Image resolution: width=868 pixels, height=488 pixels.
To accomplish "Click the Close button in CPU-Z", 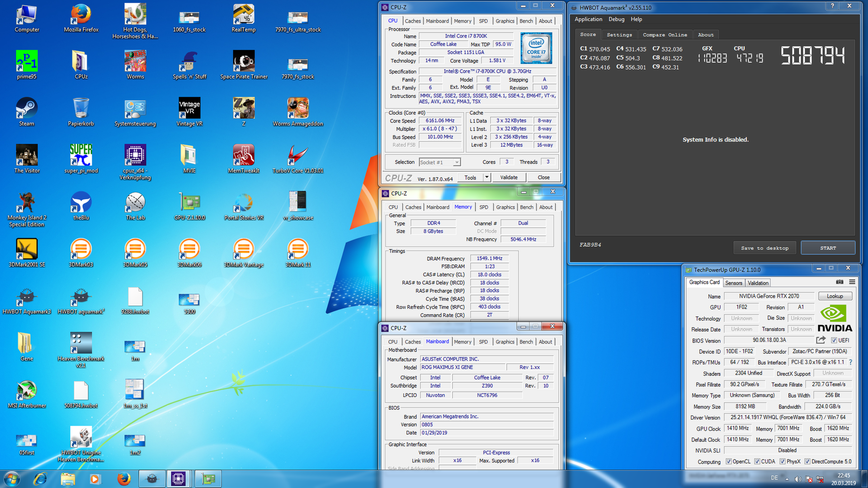I will point(543,177).
